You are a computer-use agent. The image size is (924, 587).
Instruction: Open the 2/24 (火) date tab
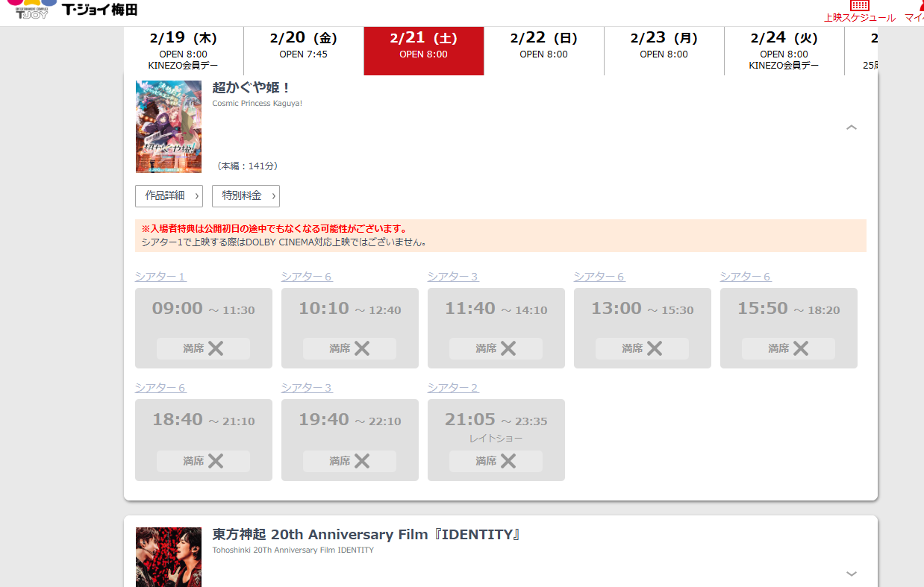pyautogui.click(x=784, y=50)
